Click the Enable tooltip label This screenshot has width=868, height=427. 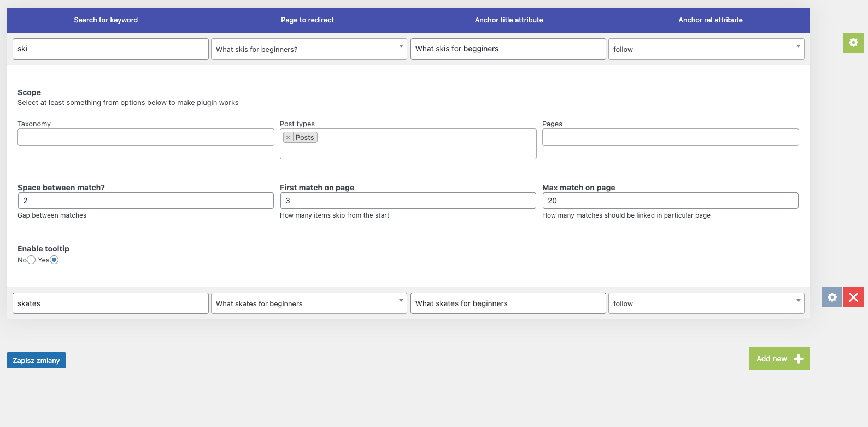click(43, 249)
